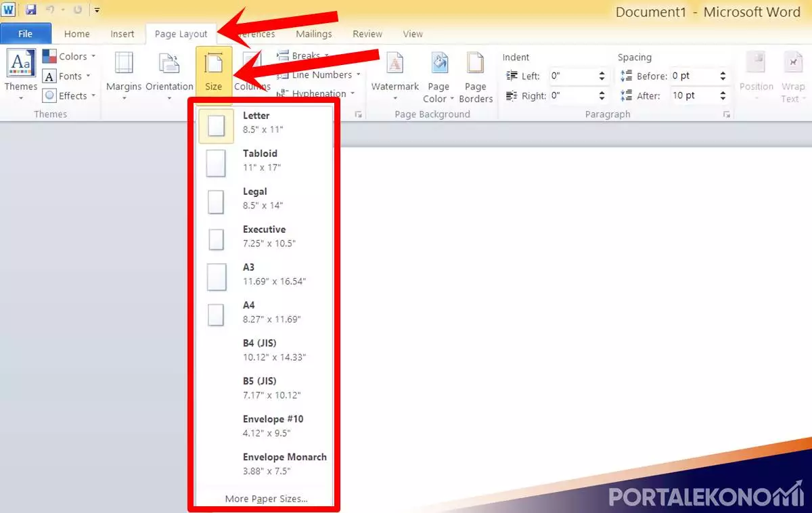The image size is (812, 513).
Task: Click the Indent Left value field
Action: pyautogui.click(x=572, y=76)
